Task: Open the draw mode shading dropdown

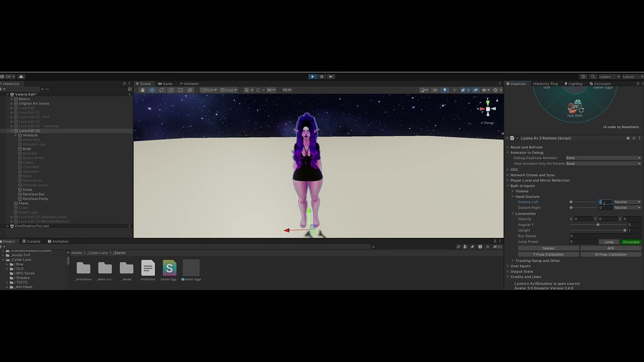Action: [425, 90]
